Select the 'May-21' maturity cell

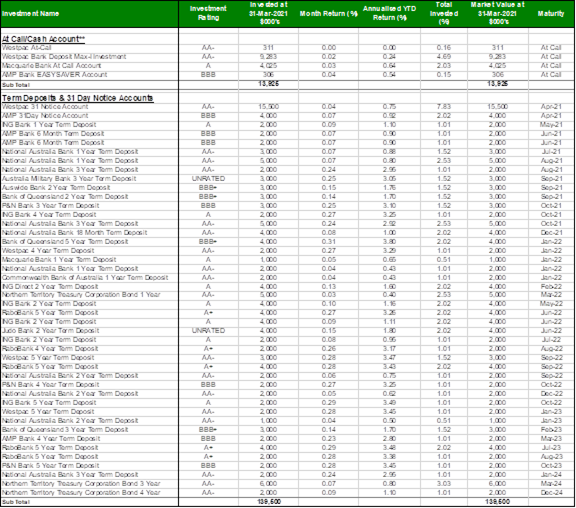pos(551,125)
